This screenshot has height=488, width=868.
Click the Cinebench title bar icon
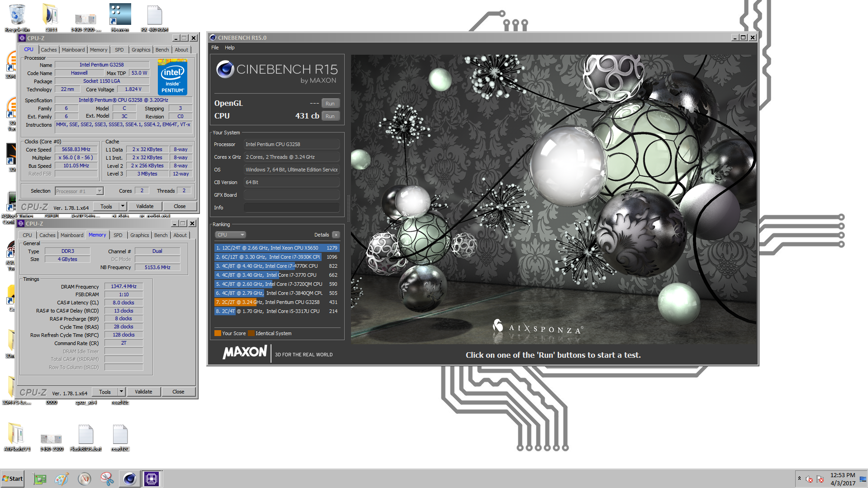213,38
